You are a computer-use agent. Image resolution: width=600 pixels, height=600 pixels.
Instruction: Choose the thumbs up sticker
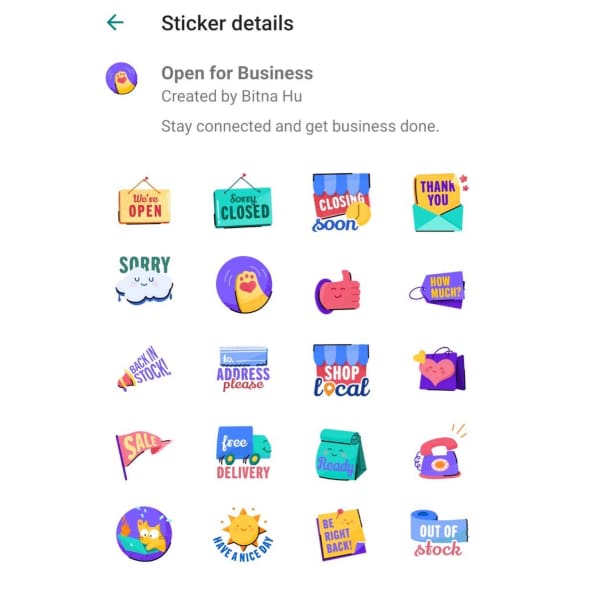pos(337,292)
